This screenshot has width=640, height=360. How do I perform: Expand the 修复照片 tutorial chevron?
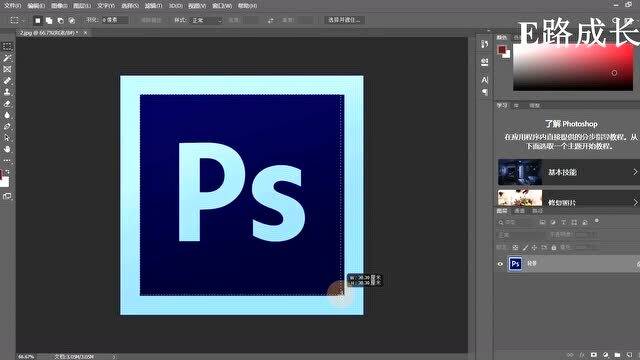point(635,202)
